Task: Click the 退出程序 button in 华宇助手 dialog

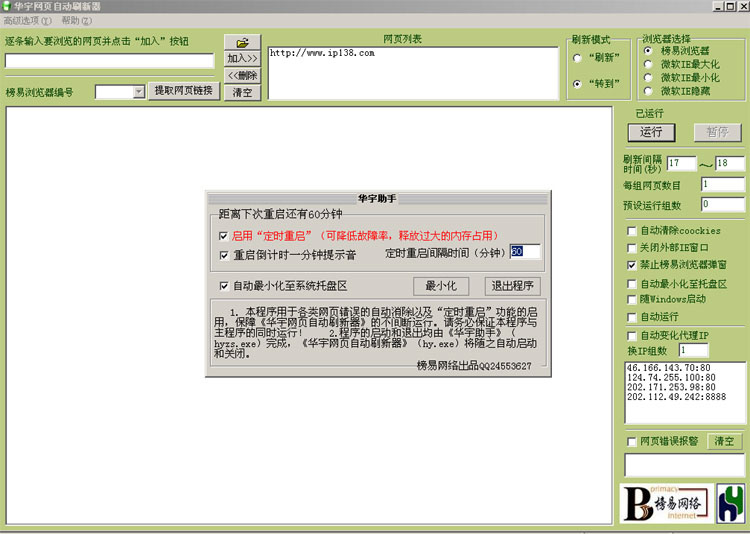Action: (512, 286)
